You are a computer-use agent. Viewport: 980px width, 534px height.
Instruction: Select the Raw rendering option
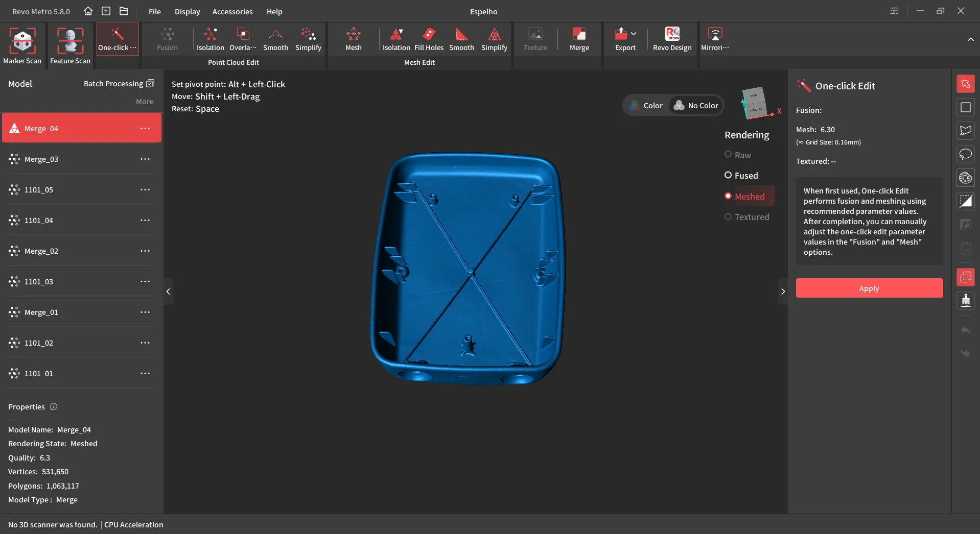click(737, 155)
